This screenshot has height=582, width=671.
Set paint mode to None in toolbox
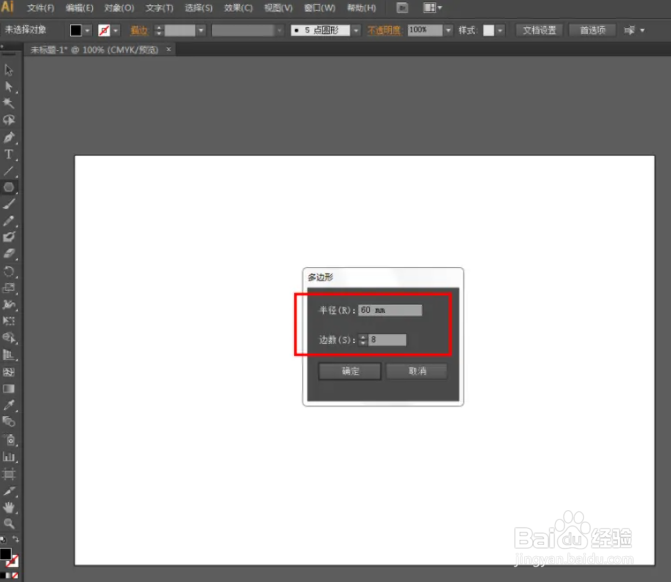pos(15,576)
